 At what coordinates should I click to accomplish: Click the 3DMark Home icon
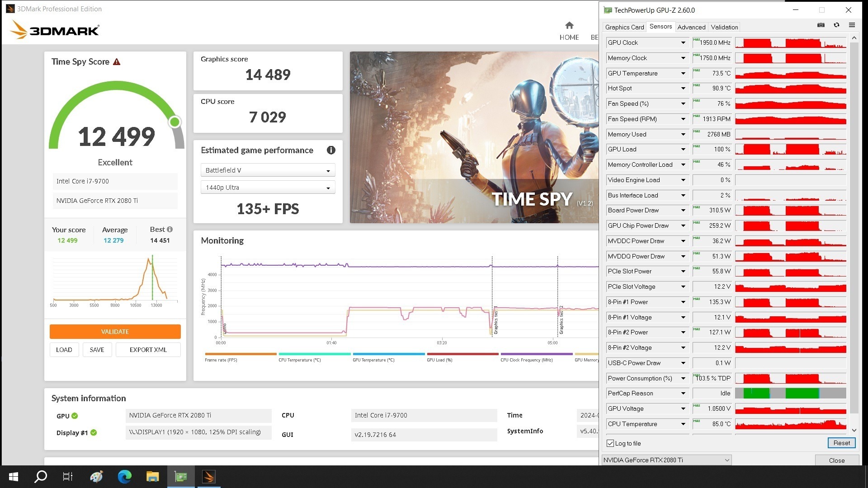point(569,26)
